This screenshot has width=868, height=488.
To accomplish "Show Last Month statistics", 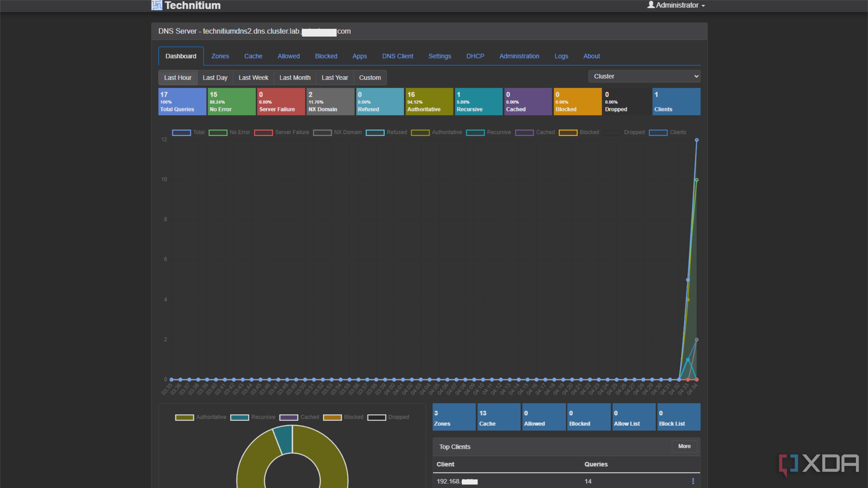I will 295,78.
